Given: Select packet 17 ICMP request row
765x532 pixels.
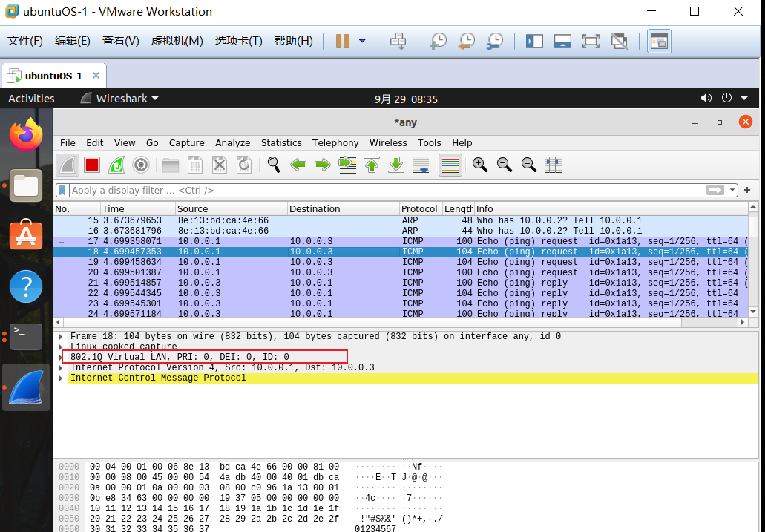Looking at the screenshot, I should tap(401, 241).
